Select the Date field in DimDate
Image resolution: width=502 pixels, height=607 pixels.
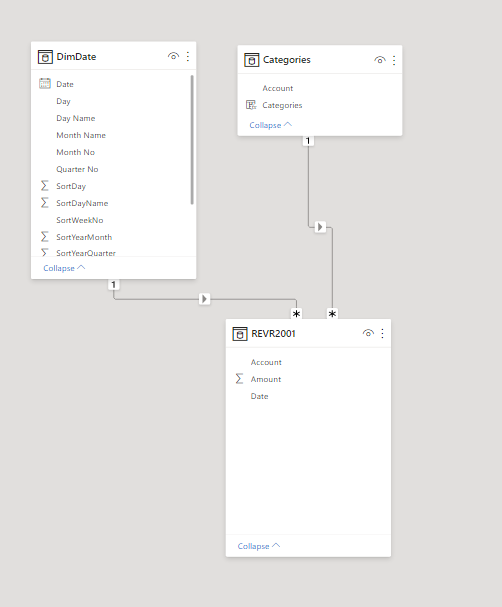coord(65,84)
